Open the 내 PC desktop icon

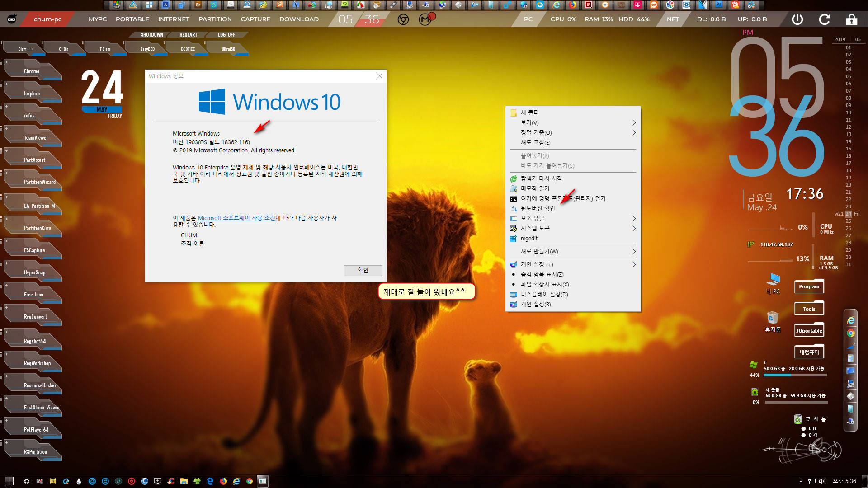pos(773,283)
